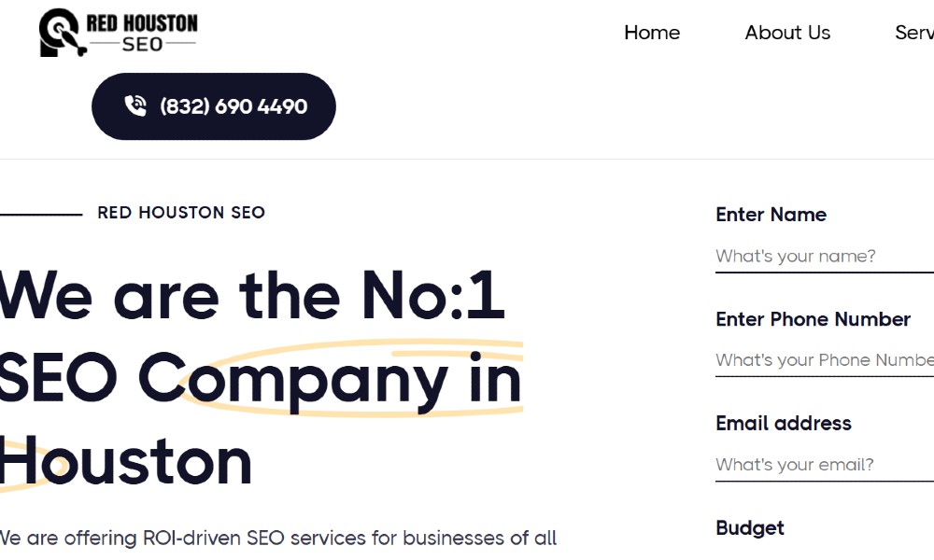
Task: Click the horizontal line beside the tagline
Action: click(41, 215)
